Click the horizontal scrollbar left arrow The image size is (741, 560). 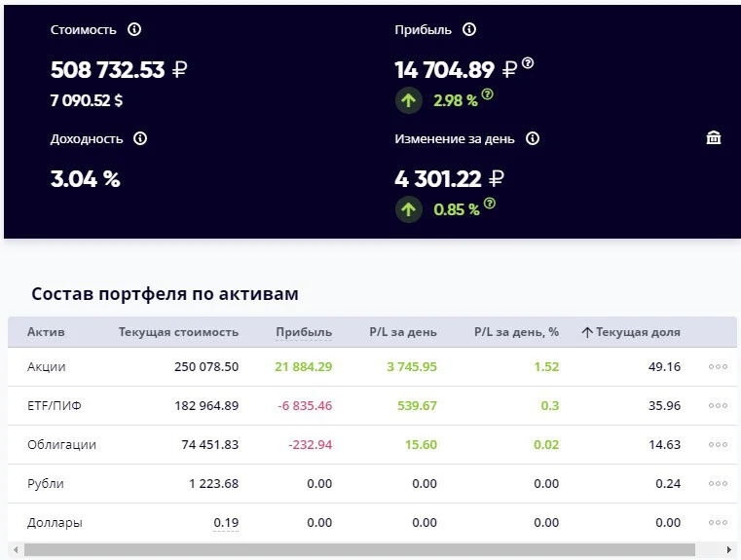coord(16,549)
